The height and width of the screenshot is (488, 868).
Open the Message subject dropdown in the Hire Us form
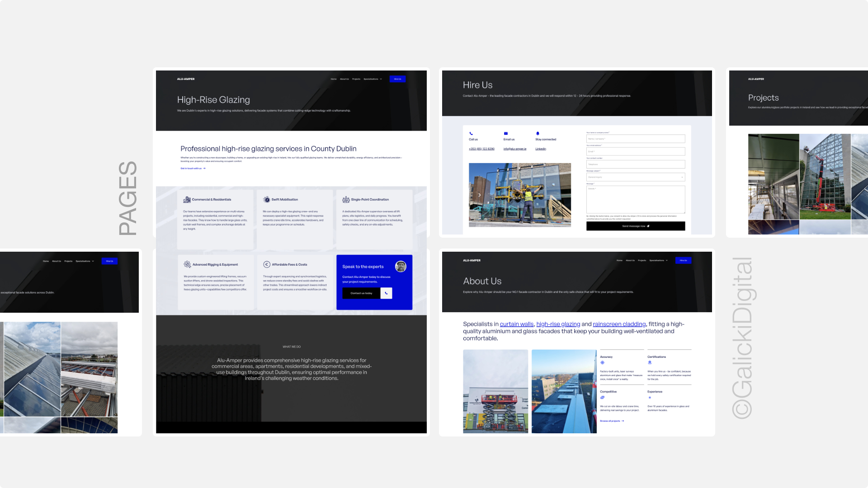click(636, 177)
